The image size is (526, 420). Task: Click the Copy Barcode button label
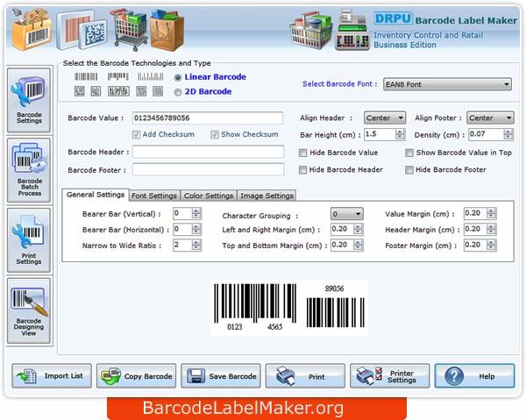[148, 376]
